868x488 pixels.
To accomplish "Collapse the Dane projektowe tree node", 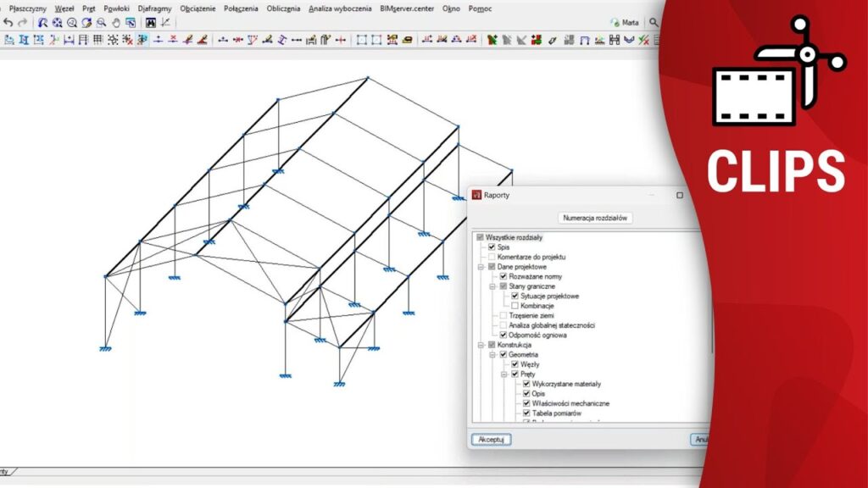I will pos(481,267).
